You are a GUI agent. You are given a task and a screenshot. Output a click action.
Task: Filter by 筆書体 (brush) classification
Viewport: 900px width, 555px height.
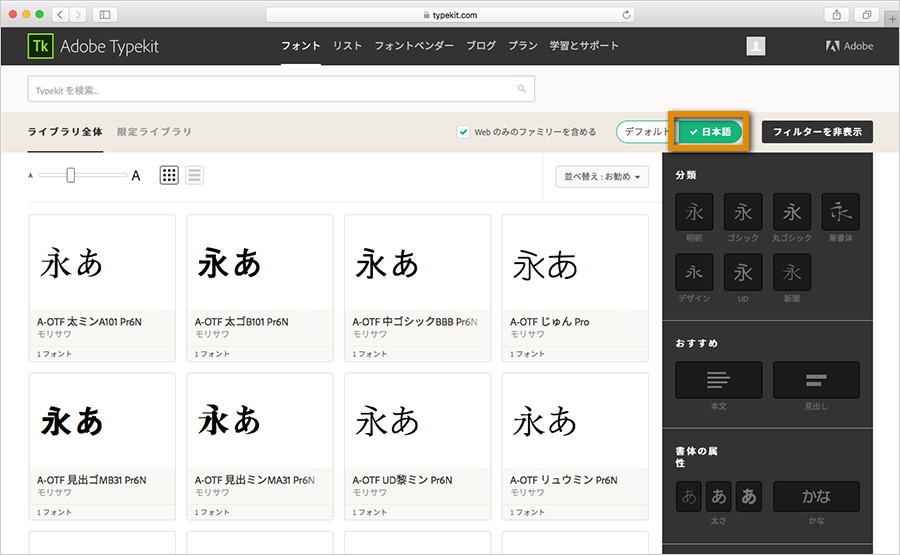(x=840, y=212)
